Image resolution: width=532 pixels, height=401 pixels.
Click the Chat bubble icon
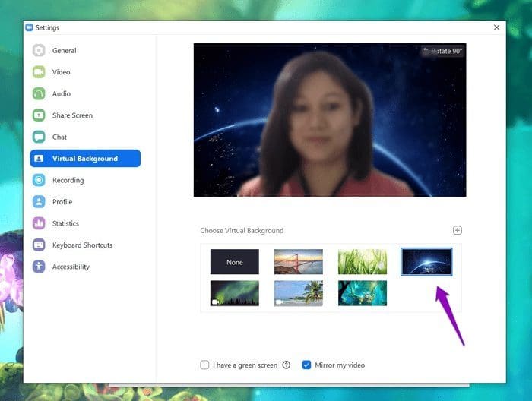[39, 137]
